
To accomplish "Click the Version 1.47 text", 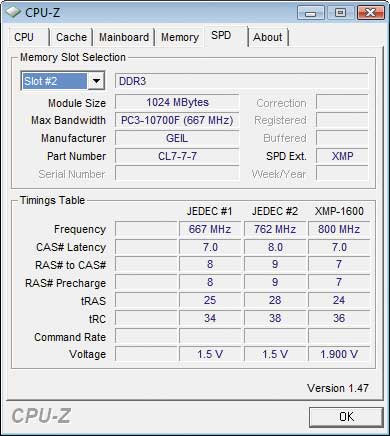I will 338,388.
